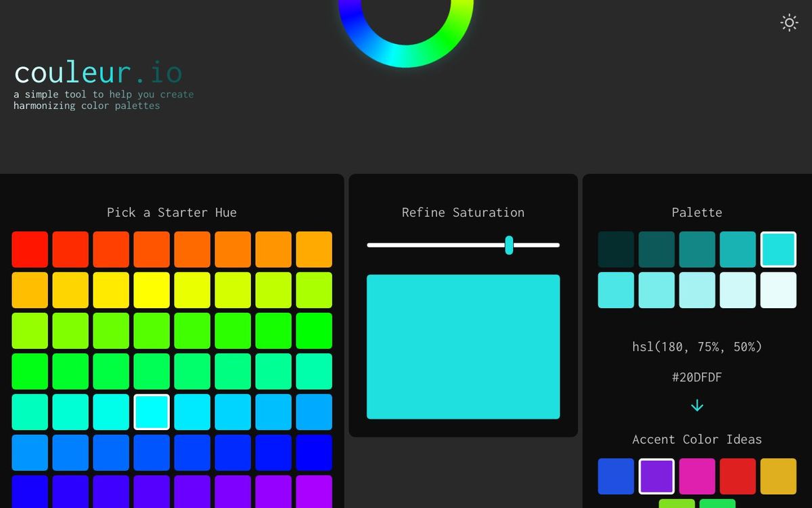Choose the first azure swatch in the blue hue row
812x508 pixels.
pos(30,452)
